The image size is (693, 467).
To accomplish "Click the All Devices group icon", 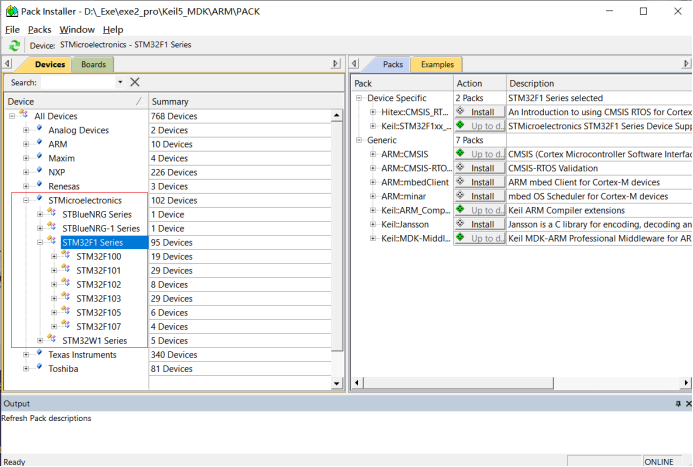I will (24, 115).
